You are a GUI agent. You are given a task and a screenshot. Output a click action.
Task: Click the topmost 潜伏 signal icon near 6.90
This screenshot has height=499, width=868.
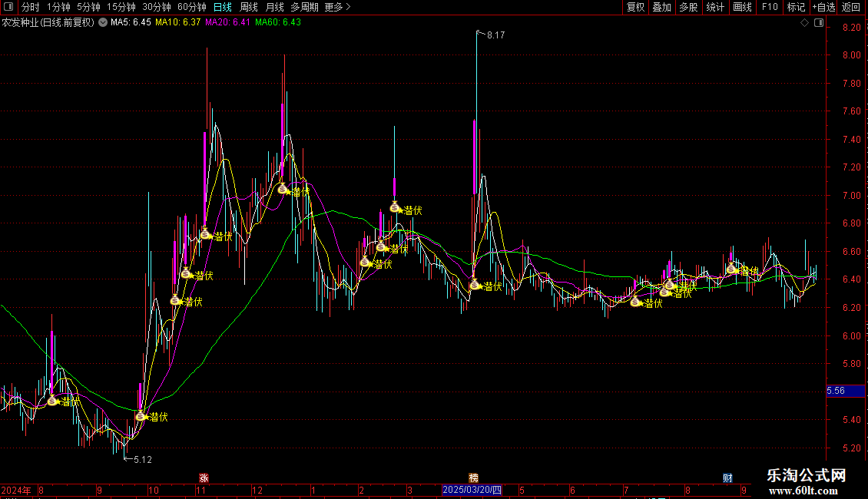pyautogui.click(x=395, y=207)
